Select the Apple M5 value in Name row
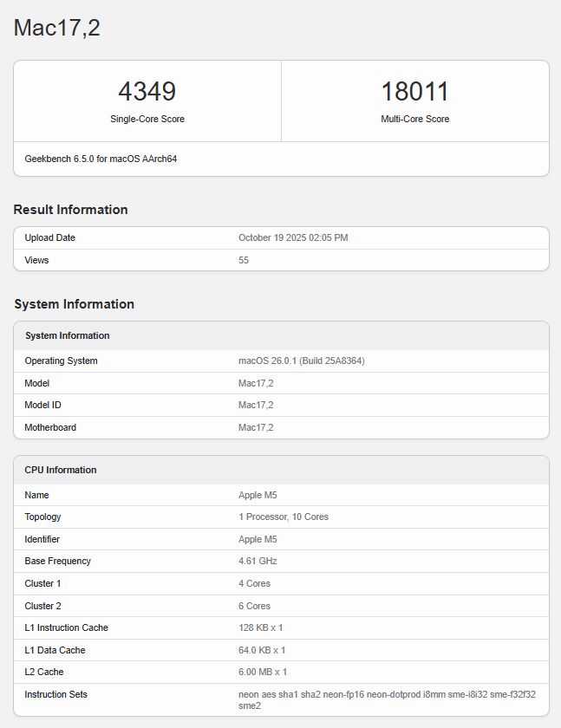Viewport: 561px width, 728px height. pos(258,495)
